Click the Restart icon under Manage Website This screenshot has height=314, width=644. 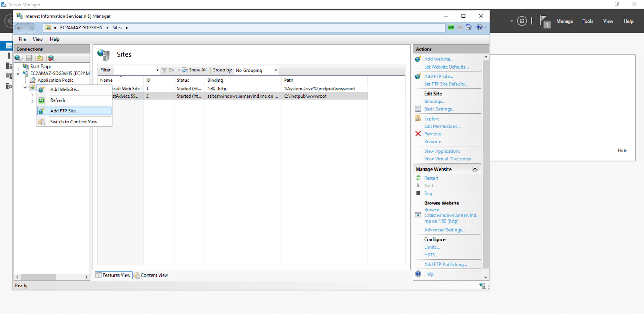418,178
